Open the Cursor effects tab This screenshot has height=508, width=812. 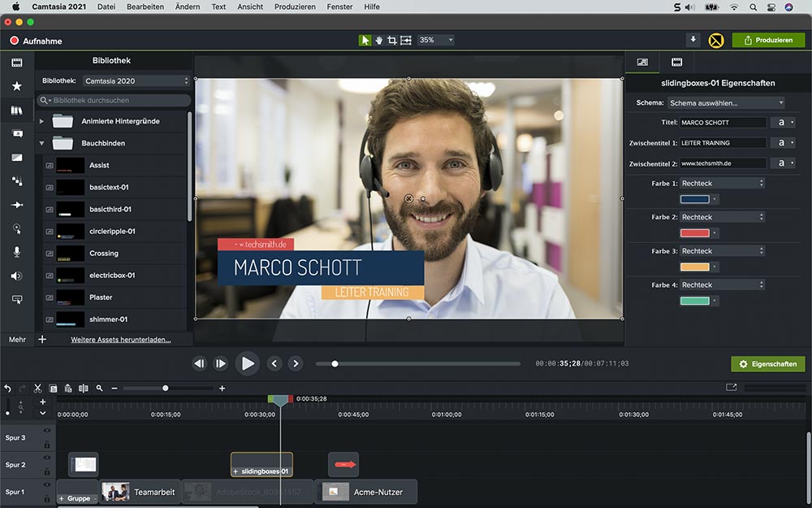tap(17, 228)
